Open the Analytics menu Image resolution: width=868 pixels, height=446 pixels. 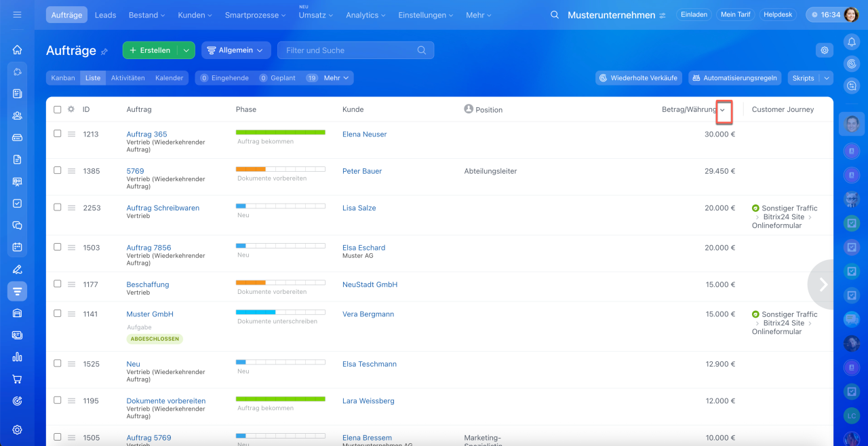[x=366, y=15]
